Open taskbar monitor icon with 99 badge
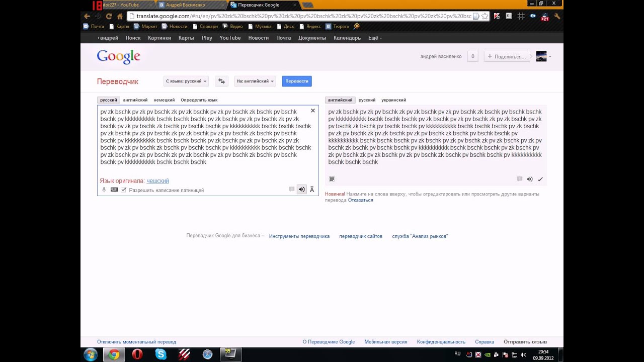 pos(230,354)
